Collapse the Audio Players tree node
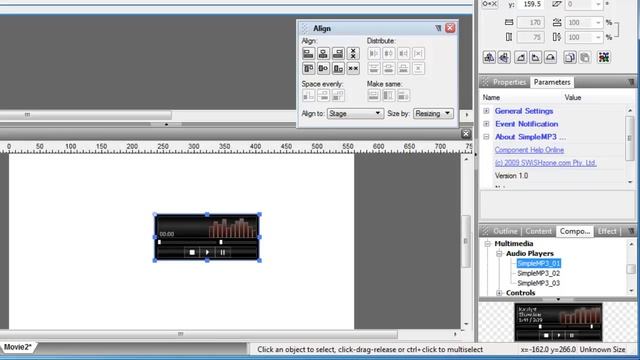The image size is (640, 360). point(499,253)
